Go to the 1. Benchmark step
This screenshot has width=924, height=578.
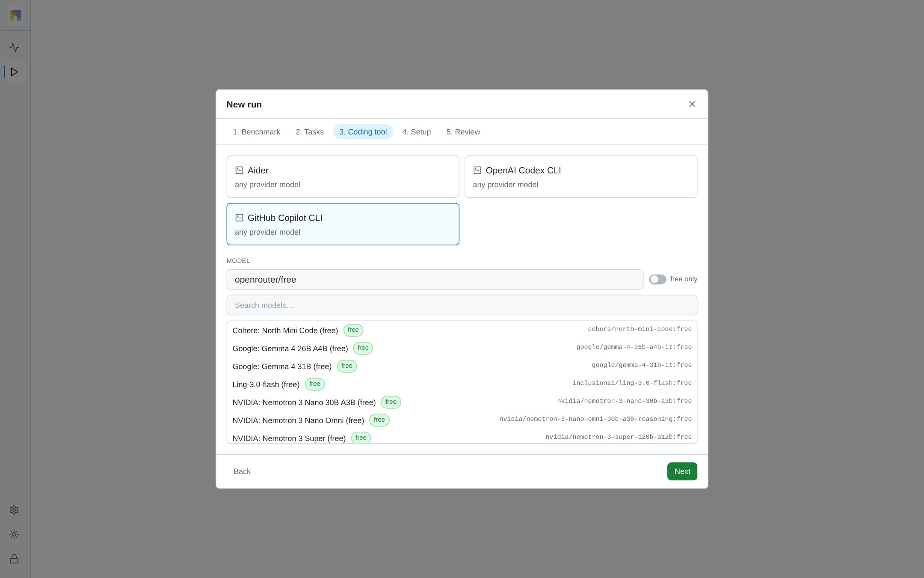(x=256, y=132)
